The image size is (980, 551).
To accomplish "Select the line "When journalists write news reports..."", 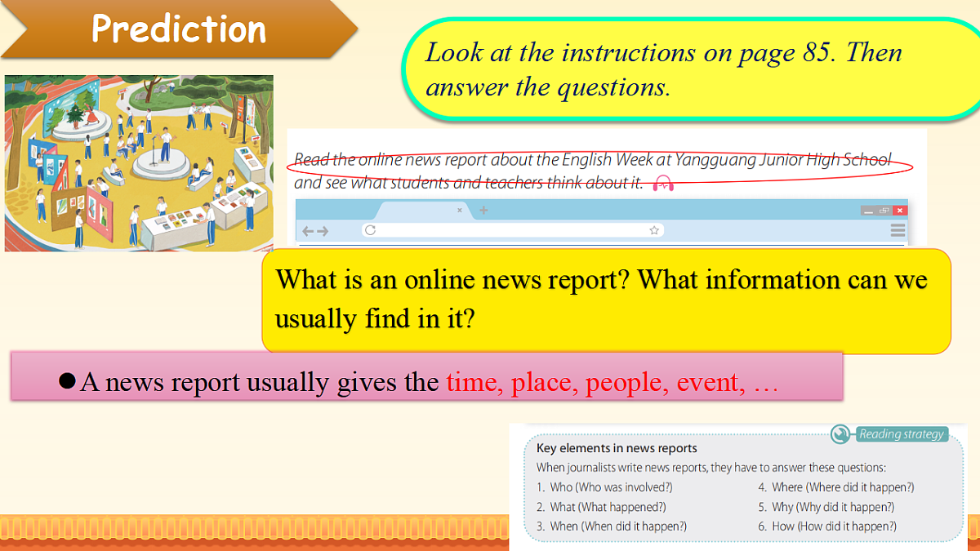I will point(711,468).
